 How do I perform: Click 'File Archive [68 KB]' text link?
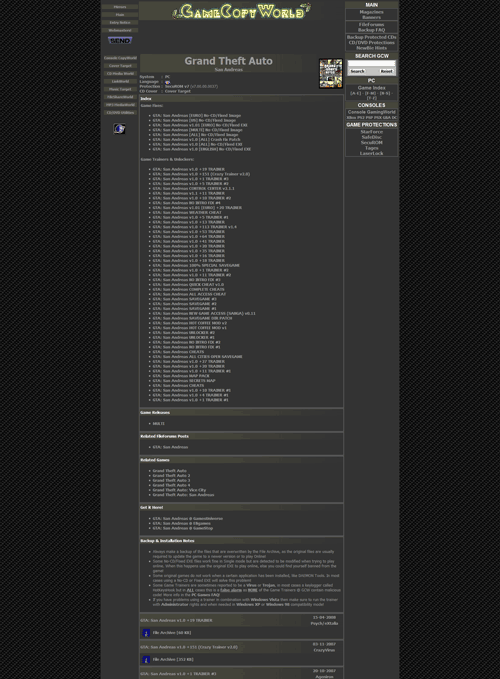tap(171, 633)
